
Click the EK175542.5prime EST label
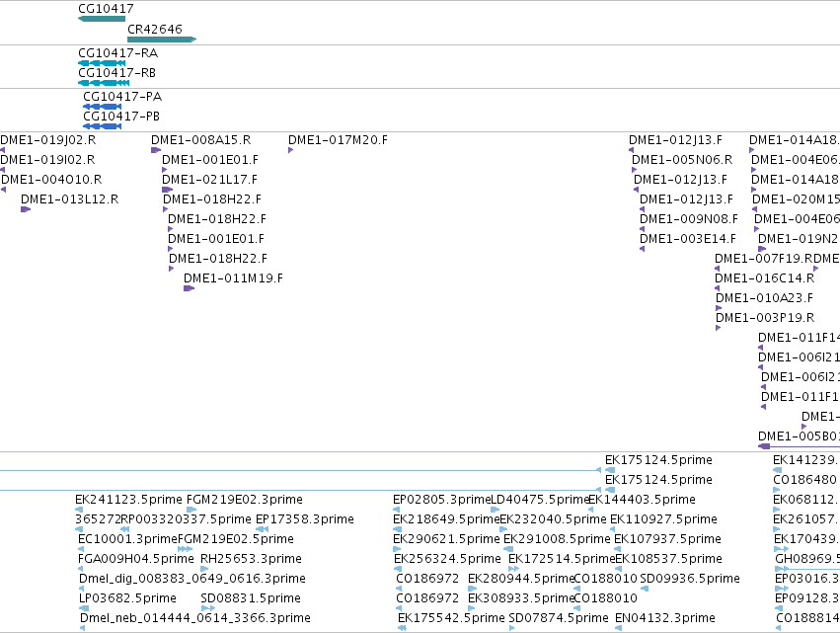(x=452, y=619)
